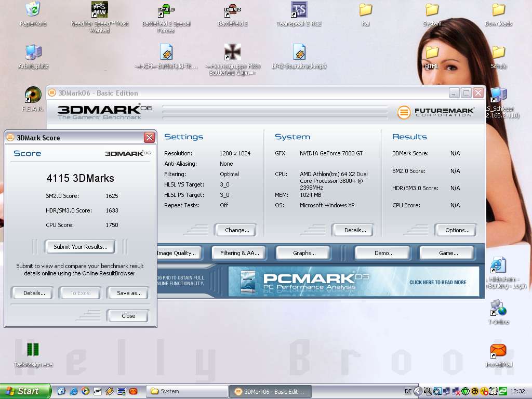Image resolution: width=532 pixels, height=399 pixels.
Task: Open the Graphs button
Action: click(x=304, y=253)
